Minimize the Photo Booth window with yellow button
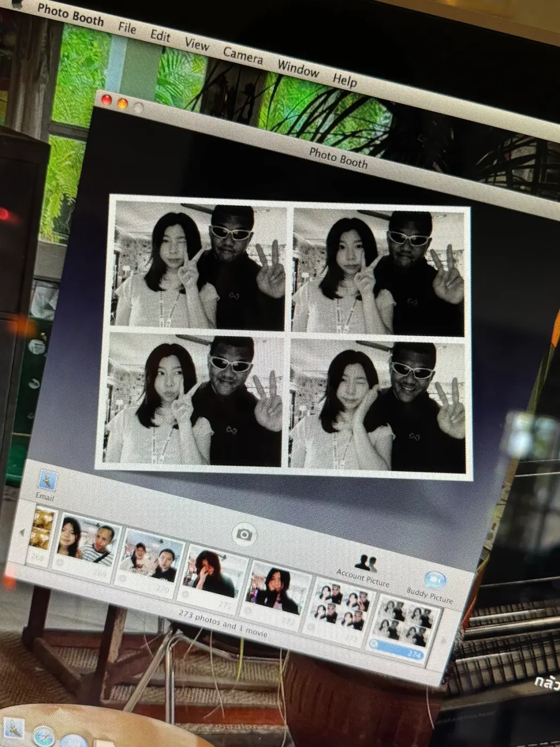Image resolution: width=560 pixels, height=747 pixels. (x=122, y=104)
